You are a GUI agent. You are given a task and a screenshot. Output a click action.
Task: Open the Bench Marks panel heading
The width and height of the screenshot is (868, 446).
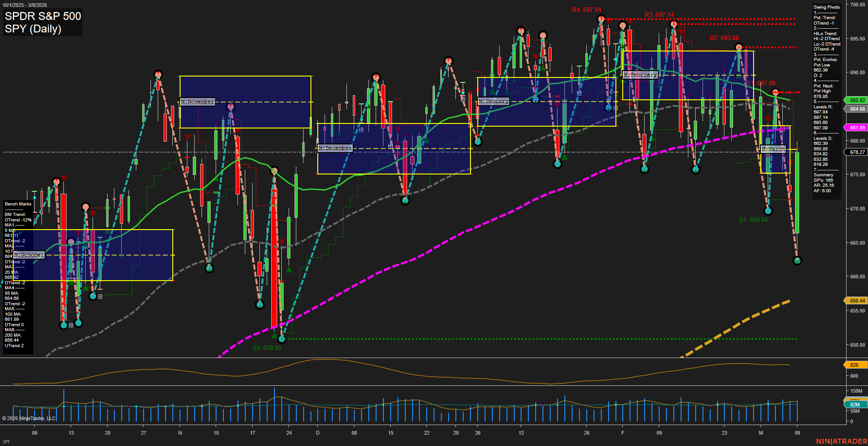[18, 204]
